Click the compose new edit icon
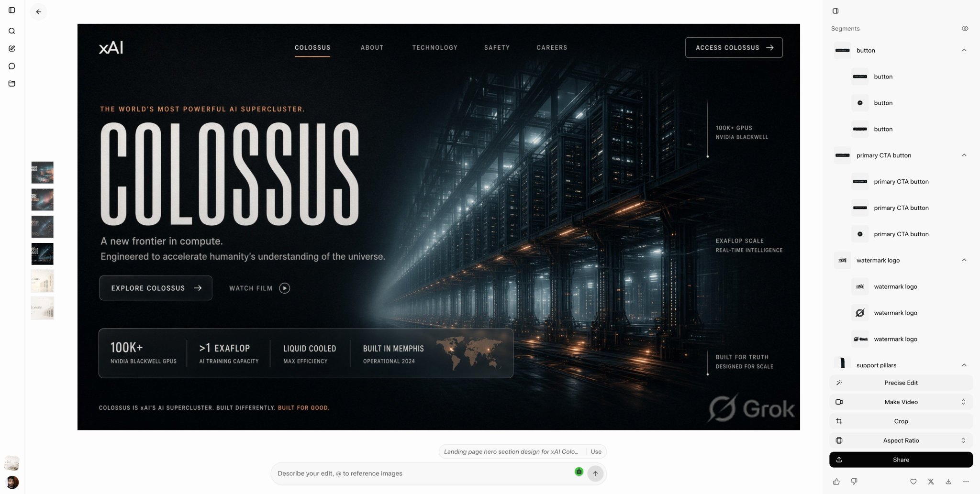The image size is (980, 494). tap(12, 48)
